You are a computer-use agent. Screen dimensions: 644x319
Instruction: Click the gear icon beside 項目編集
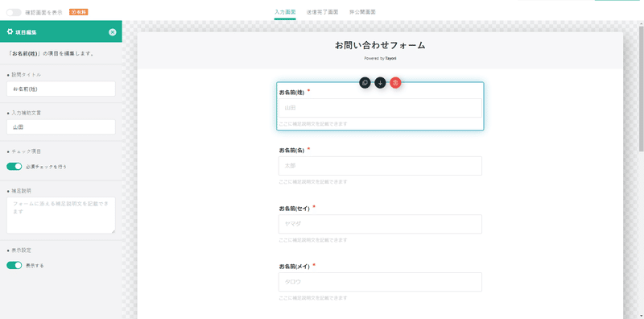click(x=10, y=31)
